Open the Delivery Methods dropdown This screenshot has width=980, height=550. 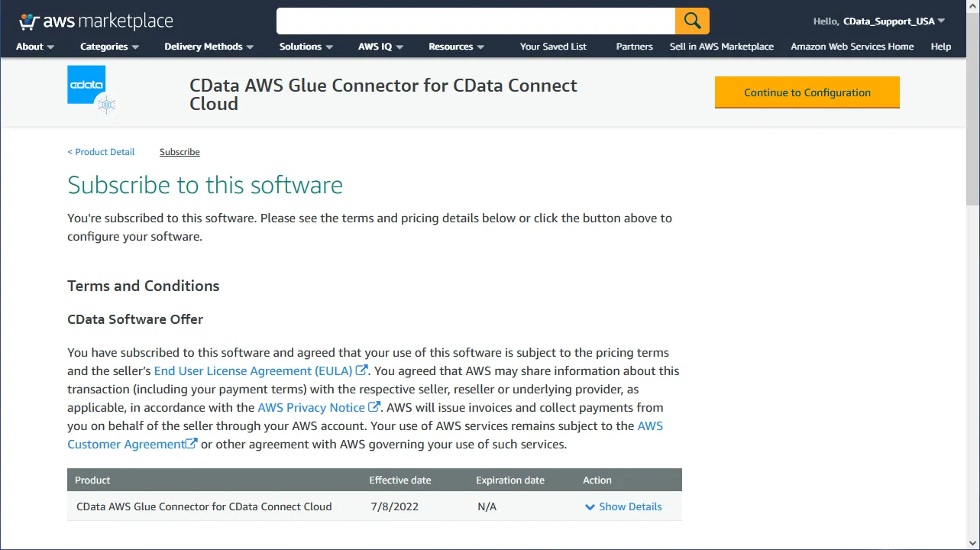coord(208,47)
